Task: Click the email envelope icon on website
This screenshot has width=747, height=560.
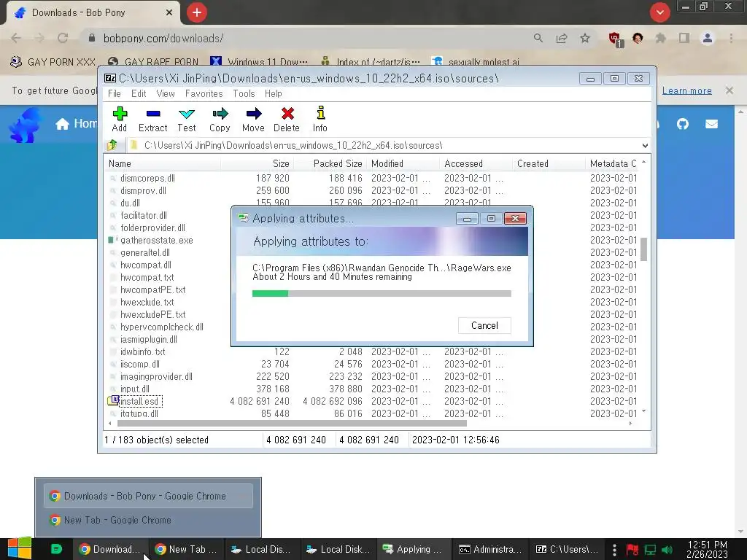Action: (x=711, y=124)
